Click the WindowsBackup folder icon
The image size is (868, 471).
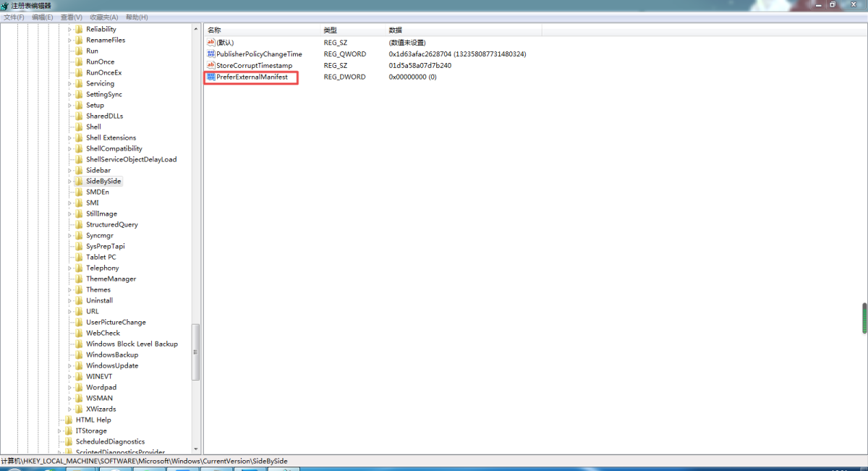(x=79, y=355)
